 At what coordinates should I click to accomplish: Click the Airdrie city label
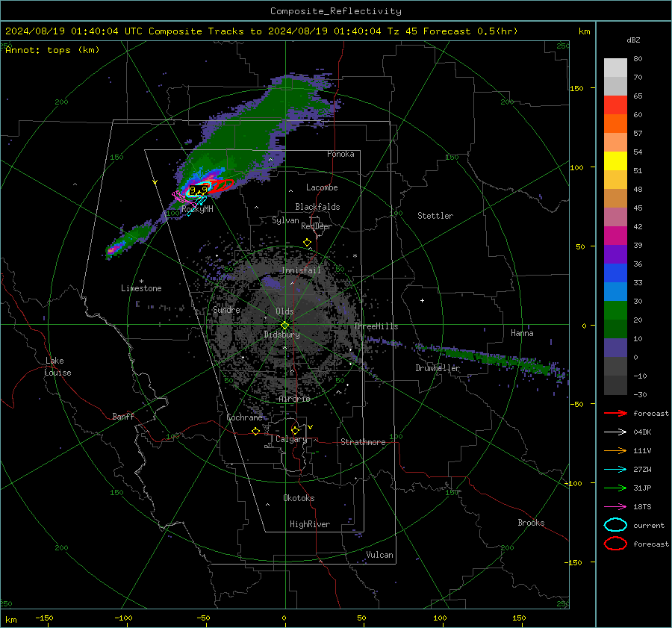click(x=294, y=399)
